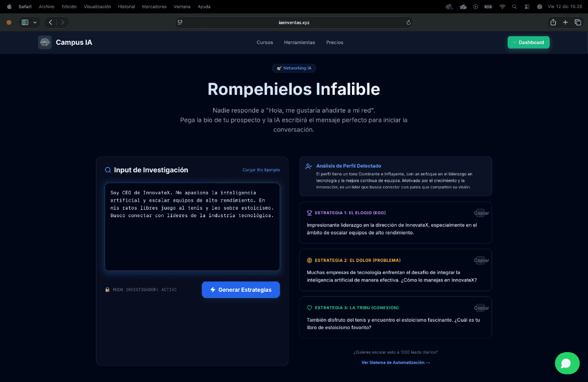This screenshot has height=382, width=588.
Task: Select the trophy icon on Estrategia 1
Action: [310, 213]
